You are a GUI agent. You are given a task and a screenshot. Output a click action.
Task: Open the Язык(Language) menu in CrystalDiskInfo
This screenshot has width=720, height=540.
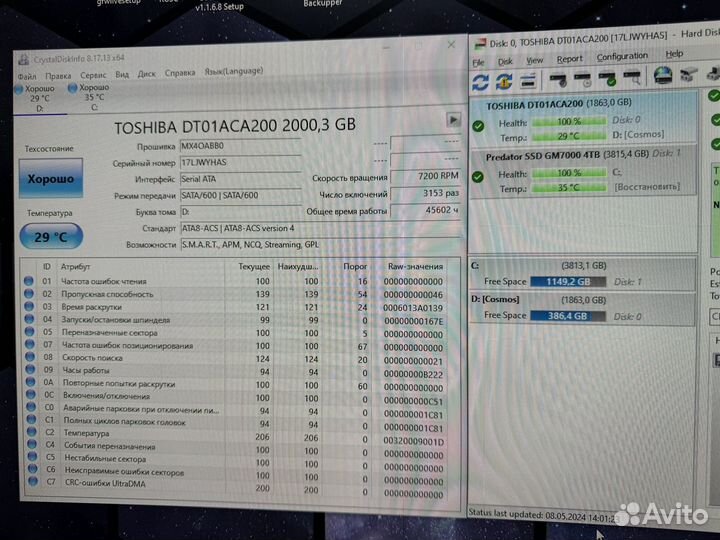coord(234,71)
